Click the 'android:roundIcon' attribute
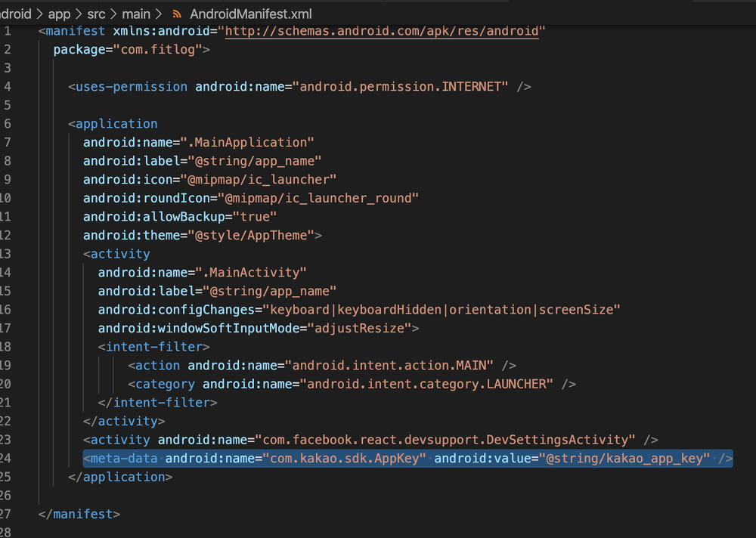Viewport: 756px width, 538px height. (147, 198)
